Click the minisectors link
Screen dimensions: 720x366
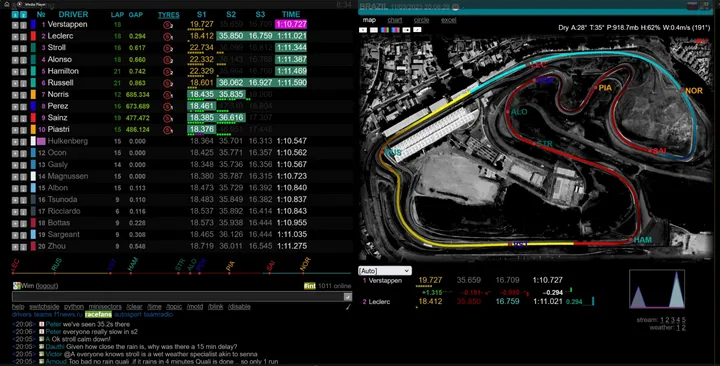click(x=105, y=307)
